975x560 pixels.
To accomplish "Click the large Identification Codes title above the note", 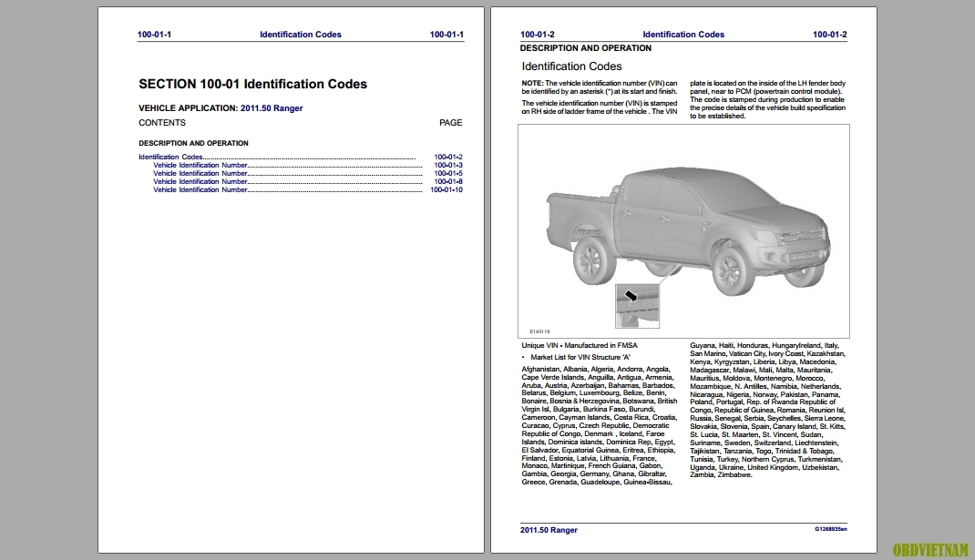I will point(571,66).
